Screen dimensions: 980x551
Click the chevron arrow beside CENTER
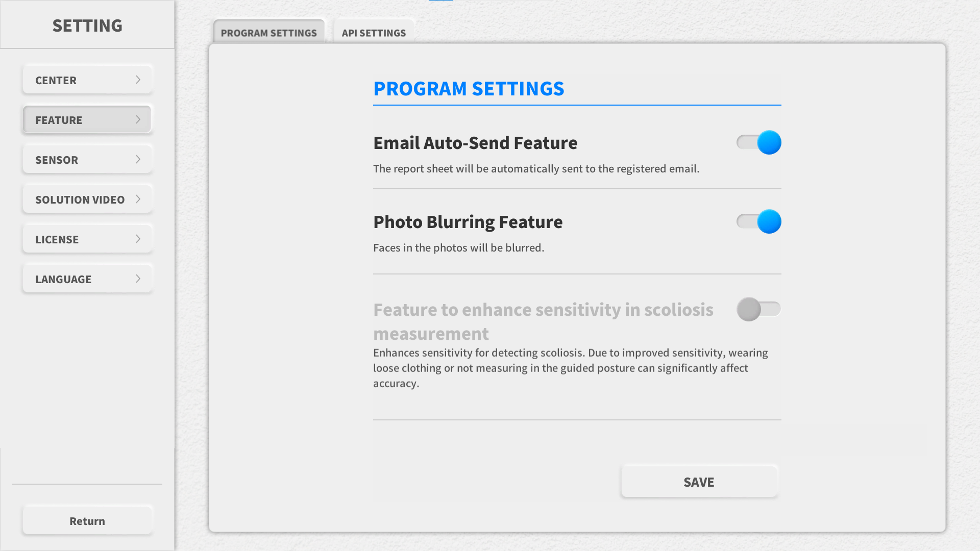(138, 80)
